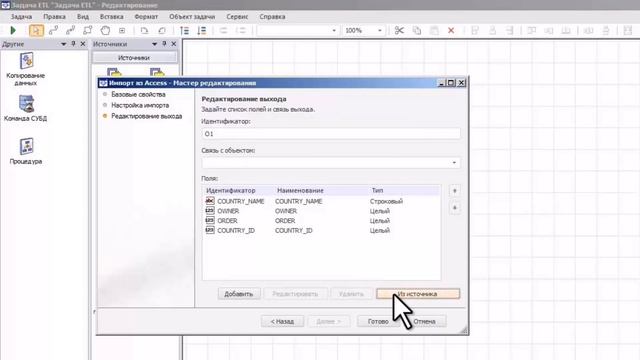Go to Базовые свойства wizard step
This screenshot has width=640, height=360.
(138, 94)
